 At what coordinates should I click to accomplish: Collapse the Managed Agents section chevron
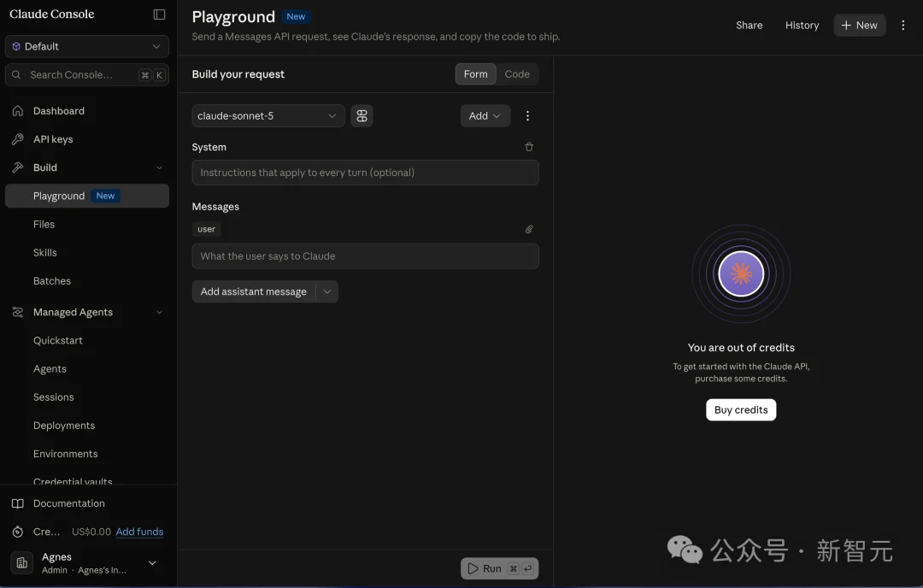(x=160, y=313)
